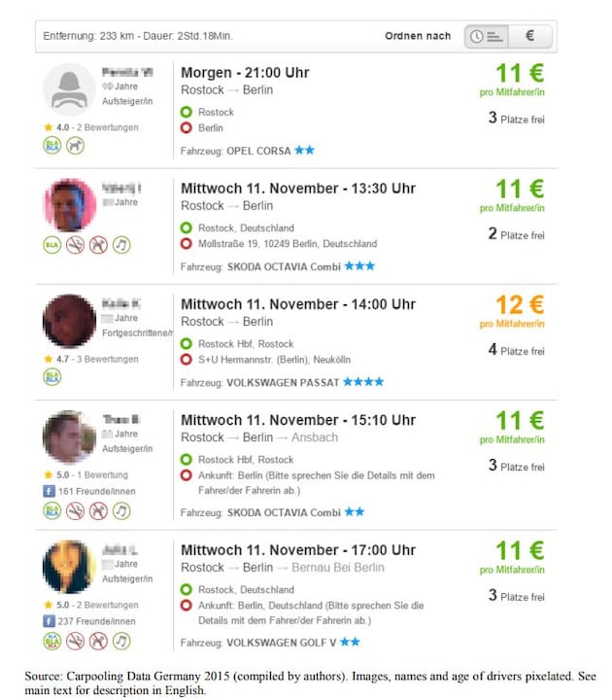
Task: Open the Mittwoch 11. November 17:00 Uhr ride
Action: pos(298,550)
